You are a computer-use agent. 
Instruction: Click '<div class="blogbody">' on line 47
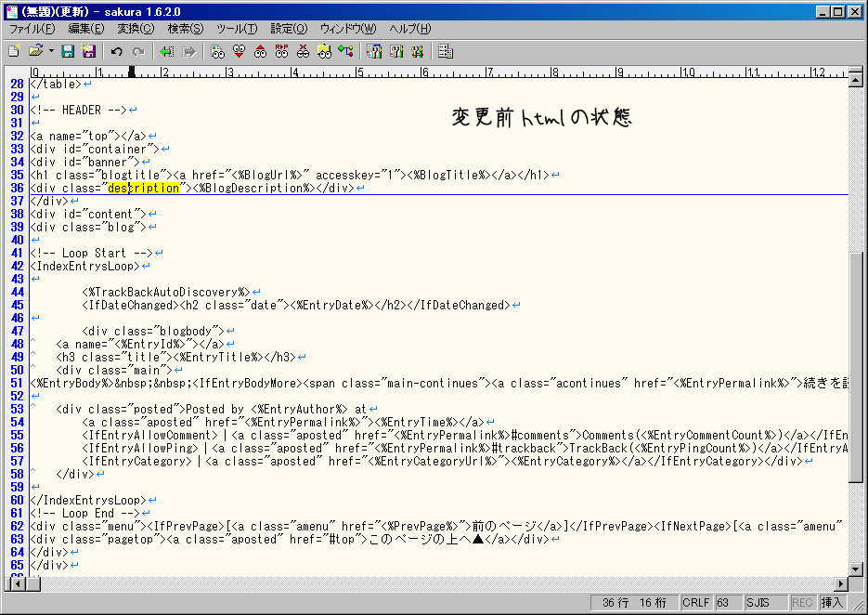(153, 332)
